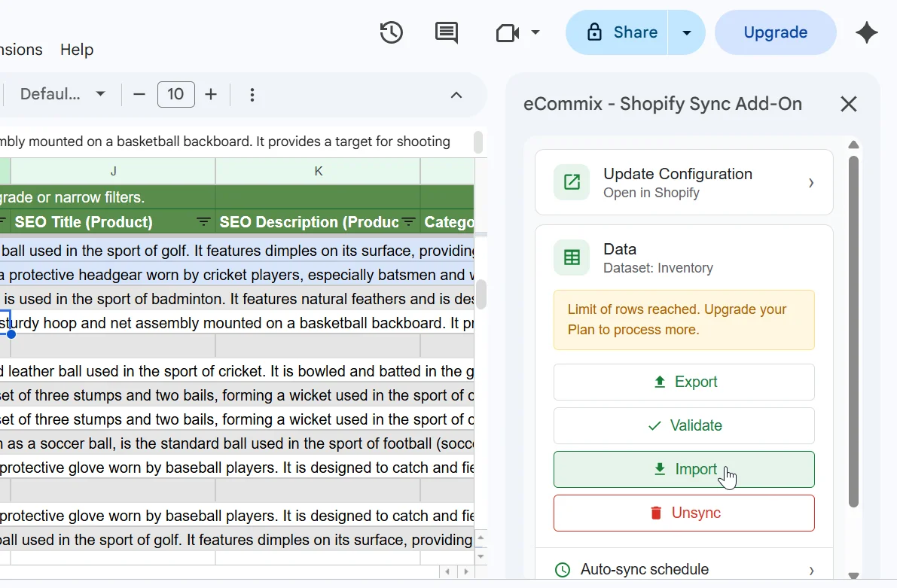Open version history clock icon

(392, 32)
